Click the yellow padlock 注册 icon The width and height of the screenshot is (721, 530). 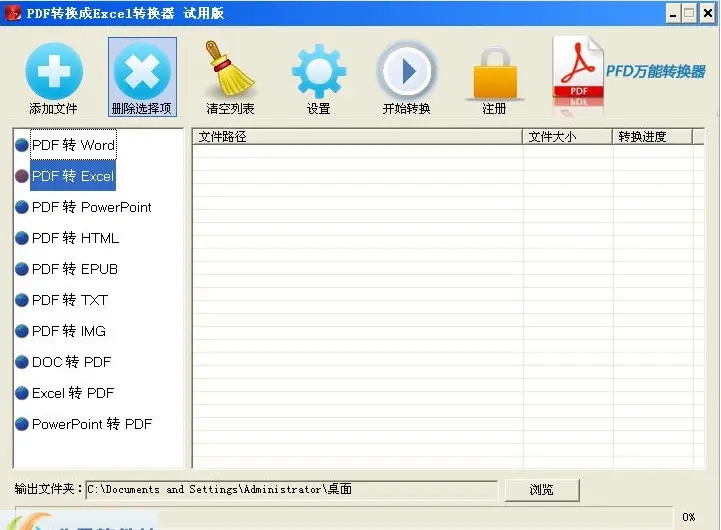[495, 73]
